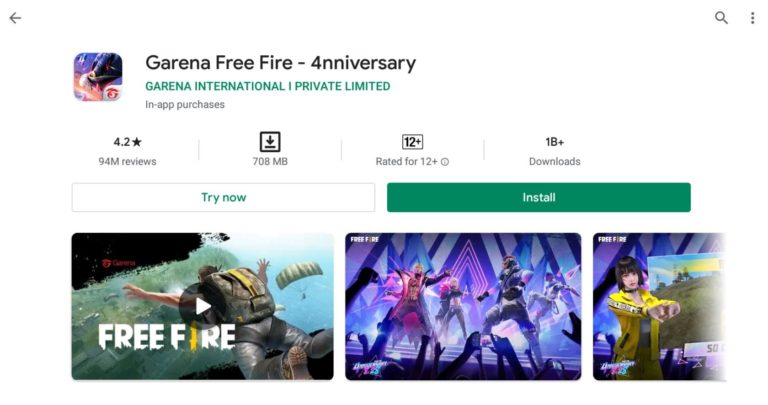The height and width of the screenshot is (405, 768).
Task: Open the three-dot overflow menu
Action: click(752, 18)
